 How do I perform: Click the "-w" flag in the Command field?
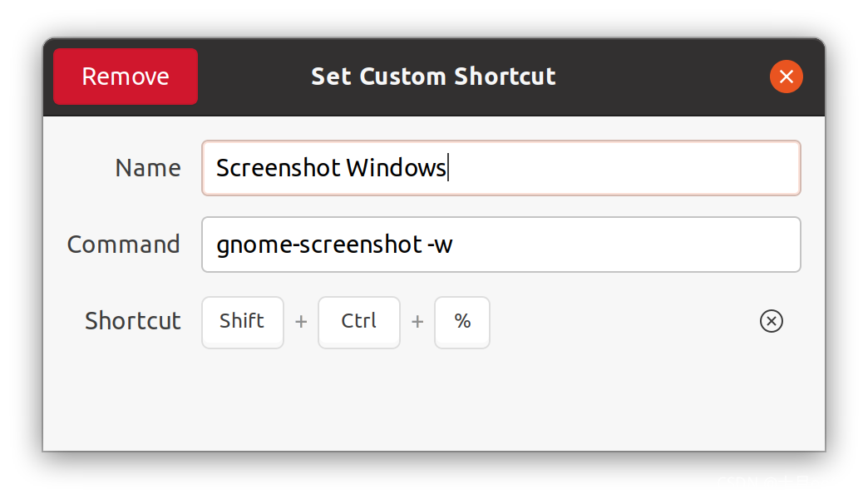click(x=439, y=245)
